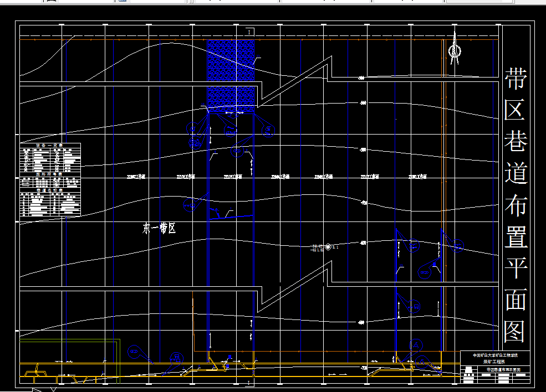The width and height of the screenshot is (546, 392).
Task: Click the 设备一览表 equipment table header
Action: pyautogui.click(x=49, y=146)
